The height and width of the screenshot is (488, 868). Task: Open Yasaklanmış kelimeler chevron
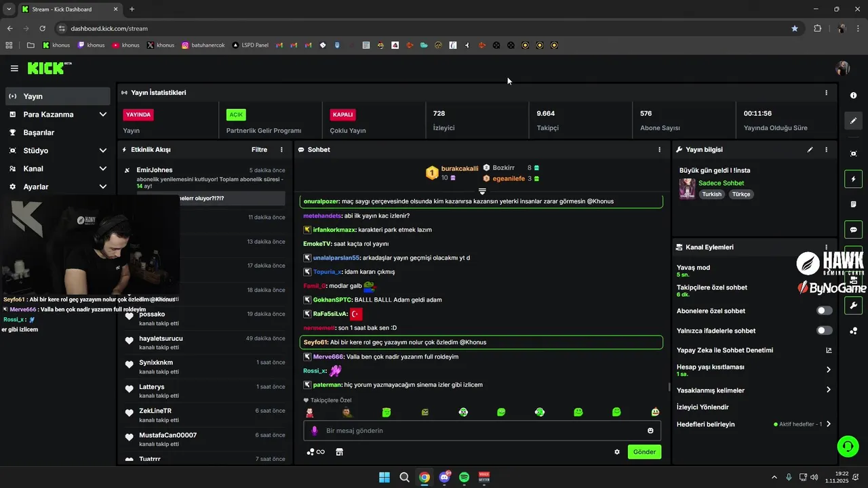click(x=828, y=390)
